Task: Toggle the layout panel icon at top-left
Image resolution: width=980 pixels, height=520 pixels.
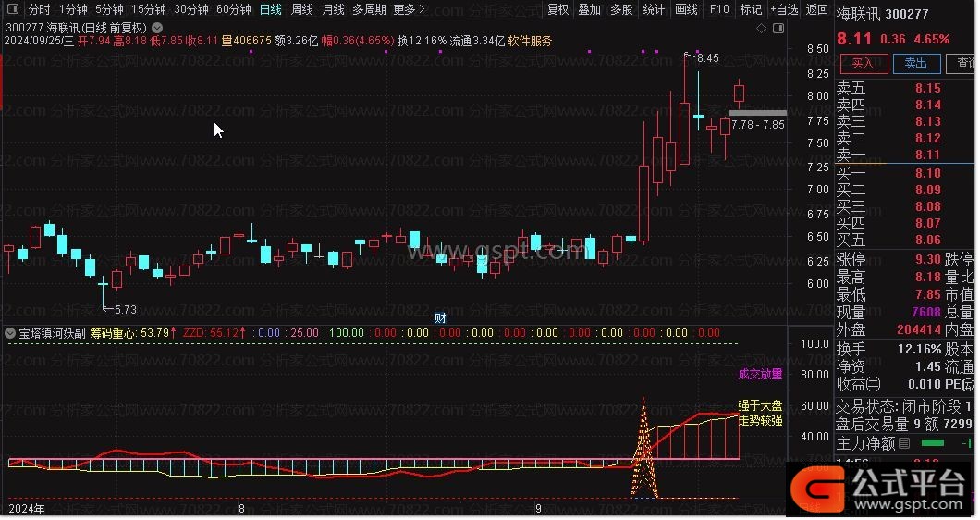Action: [x=13, y=9]
